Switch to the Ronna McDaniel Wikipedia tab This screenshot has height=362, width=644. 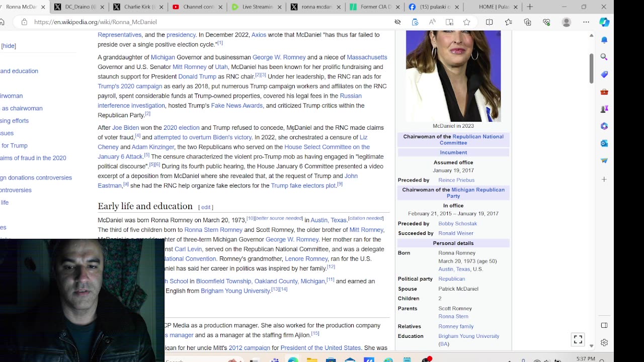coord(21,7)
